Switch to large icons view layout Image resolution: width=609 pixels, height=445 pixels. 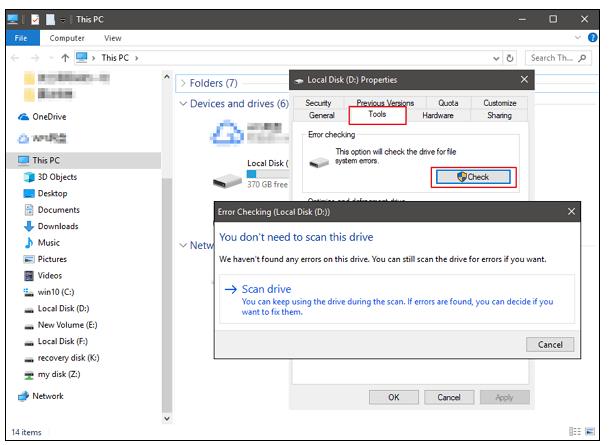coord(590,431)
